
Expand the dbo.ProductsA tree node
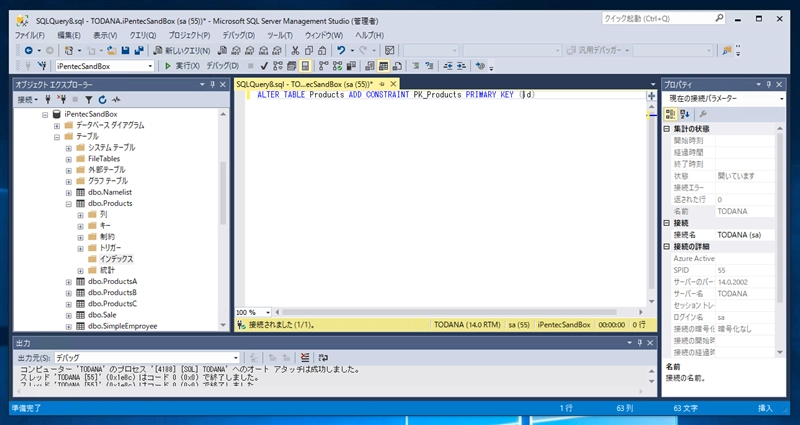(68, 282)
